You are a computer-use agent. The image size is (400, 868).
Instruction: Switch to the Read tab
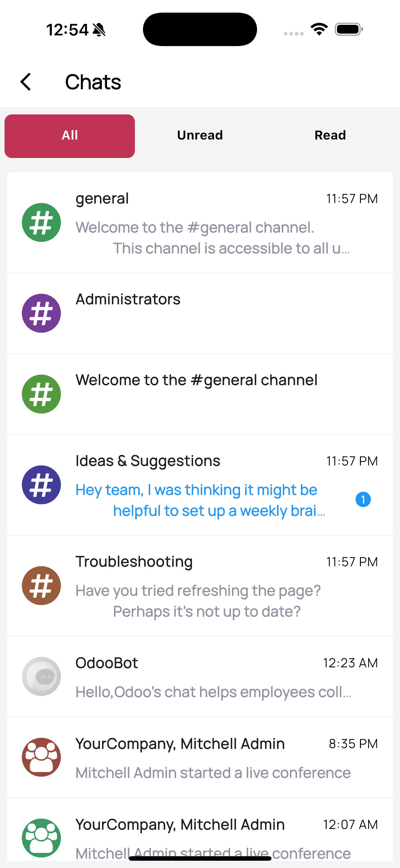330,136
